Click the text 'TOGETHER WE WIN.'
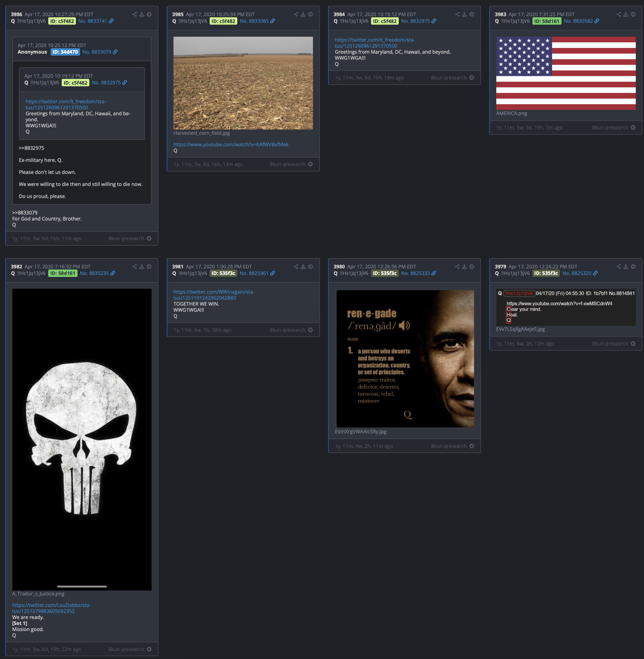The width and height of the screenshot is (644, 659). pyautogui.click(x=196, y=304)
